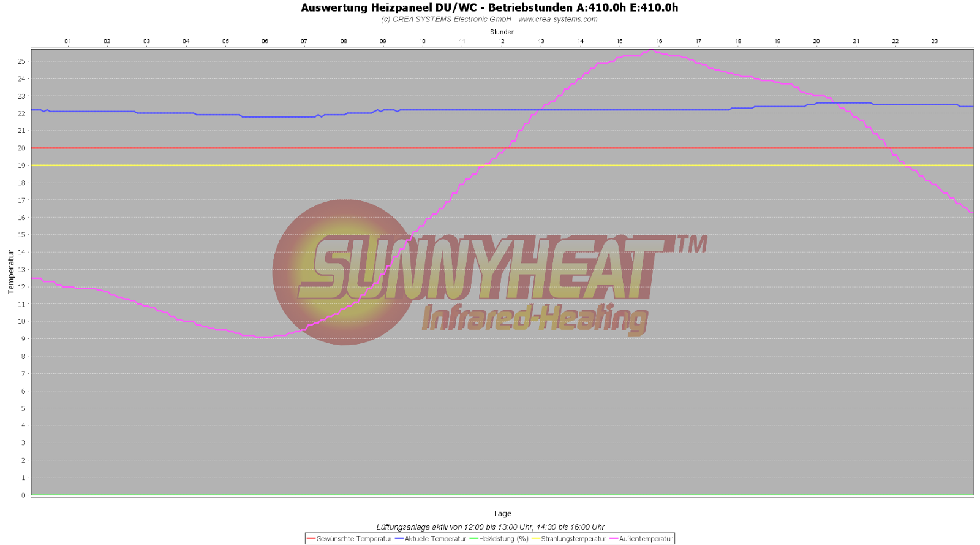Click hour tick '08' on top axis
980x545 pixels.
tap(344, 41)
